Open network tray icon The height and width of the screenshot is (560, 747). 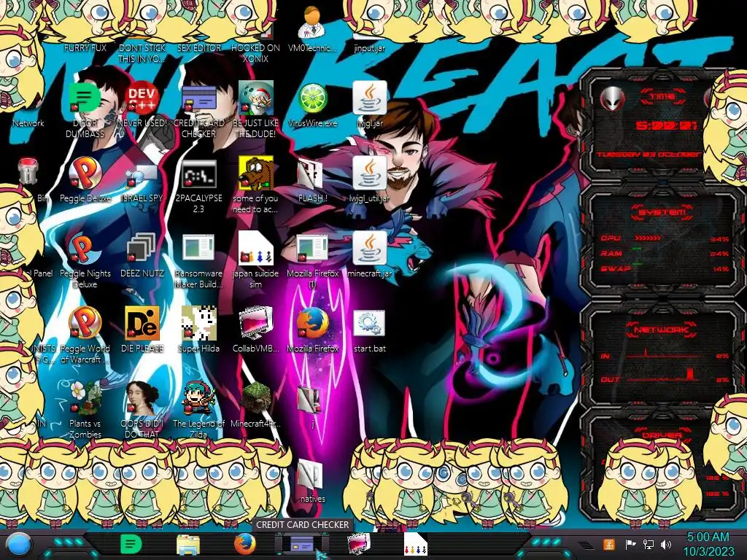[649, 544]
